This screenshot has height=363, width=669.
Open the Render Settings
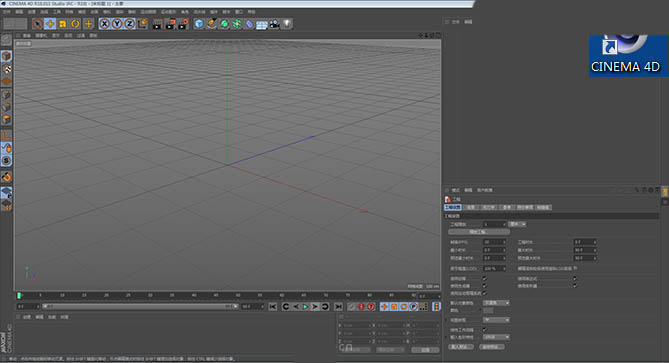pyautogui.click(x=183, y=24)
